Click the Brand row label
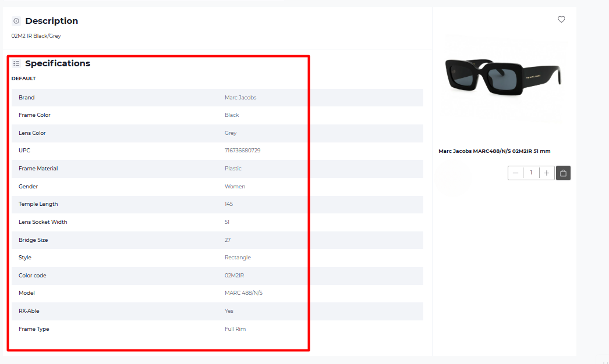 pyautogui.click(x=26, y=98)
